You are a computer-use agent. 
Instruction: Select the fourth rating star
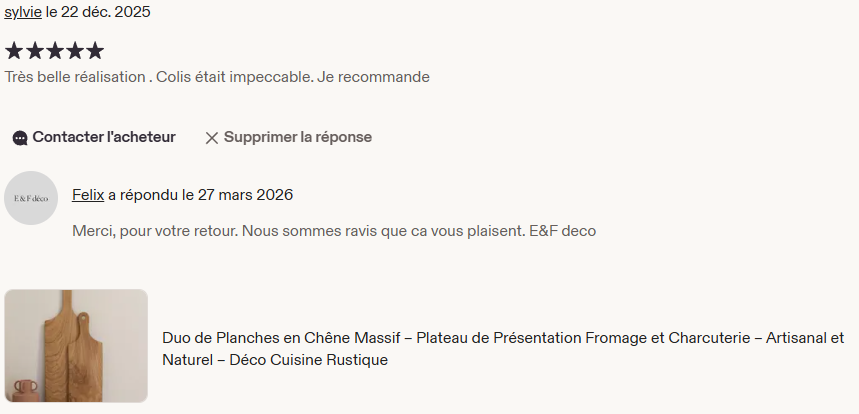(74, 50)
